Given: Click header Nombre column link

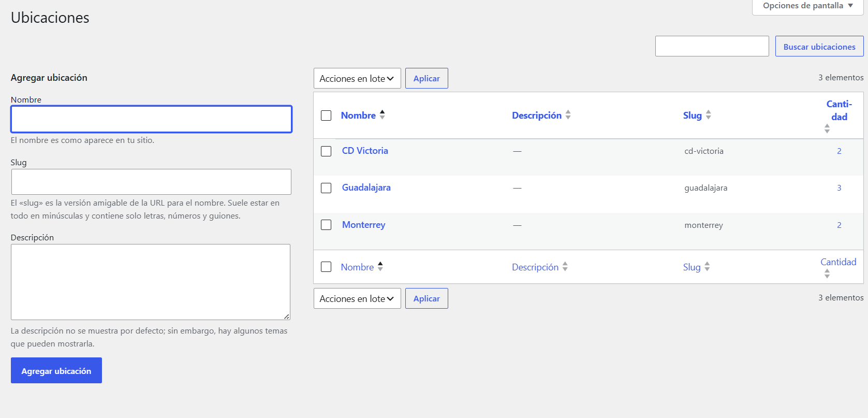Looking at the screenshot, I should (x=358, y=116).
